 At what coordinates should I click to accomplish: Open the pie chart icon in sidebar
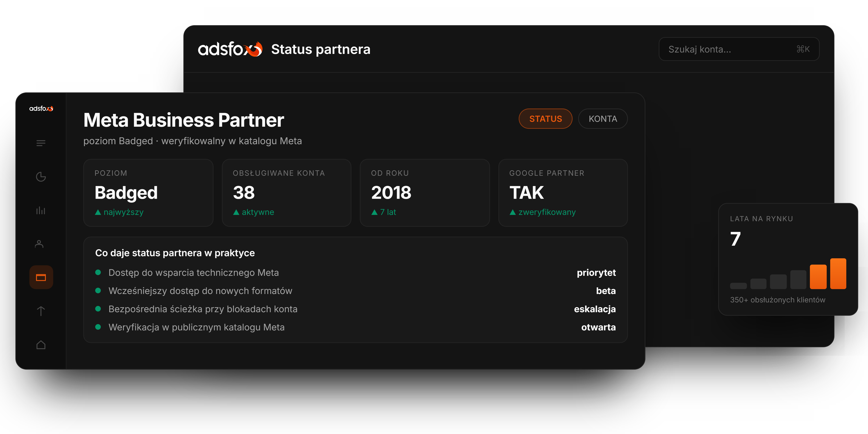(x=41, y=177)
